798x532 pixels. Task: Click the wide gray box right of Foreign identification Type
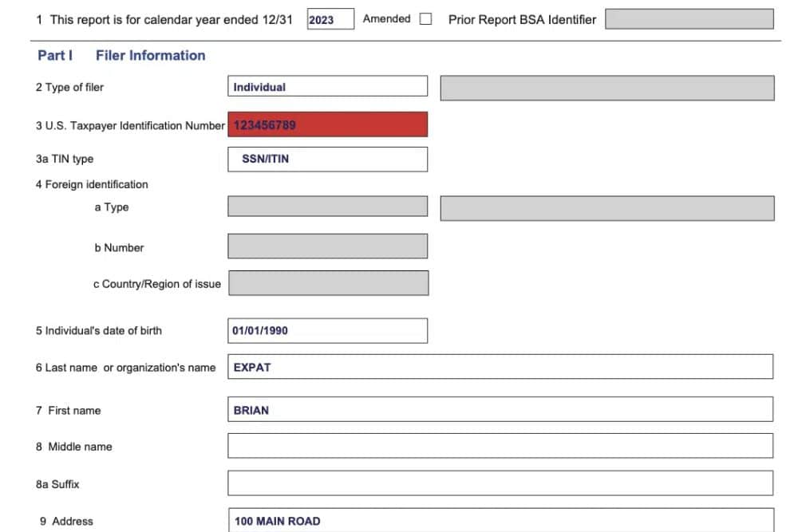[606, 207]
